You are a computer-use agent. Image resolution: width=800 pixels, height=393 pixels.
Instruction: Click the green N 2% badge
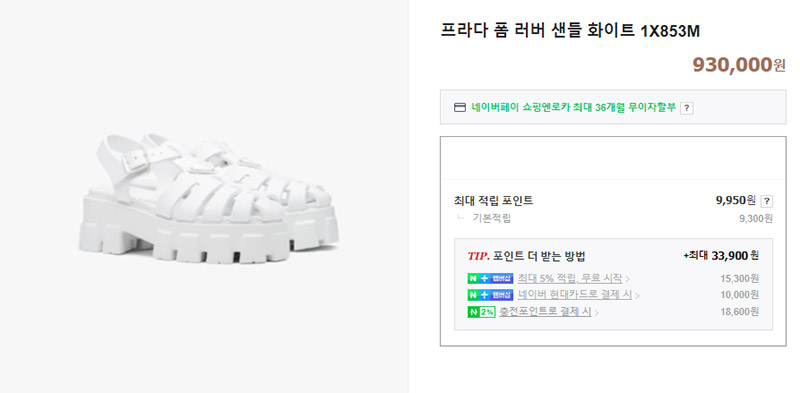(x=481, y=312)
